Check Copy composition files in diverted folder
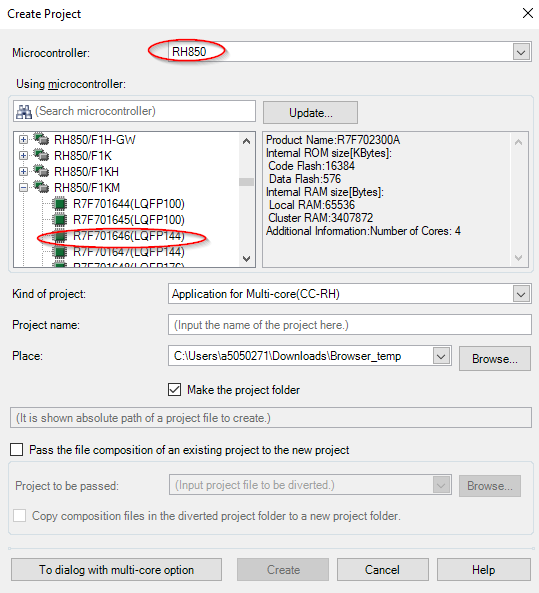Screen dimensions: 539x593 [x=20, y=516]
